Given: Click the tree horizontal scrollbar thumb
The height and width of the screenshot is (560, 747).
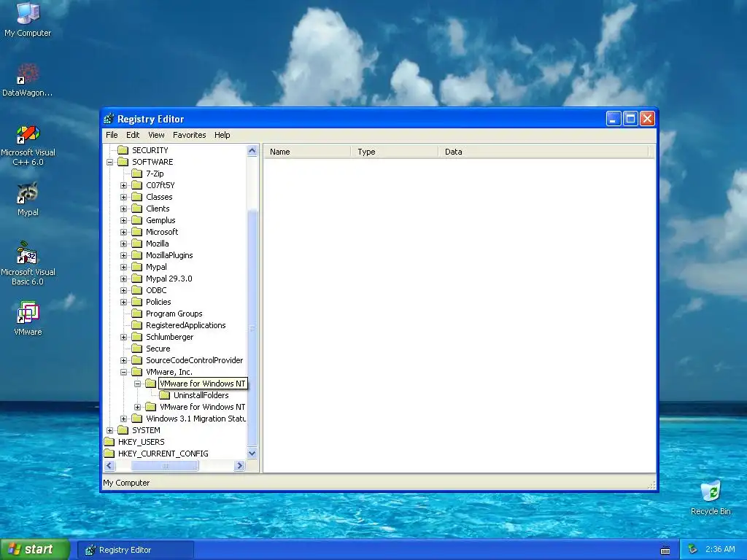Looking at the screenshot, I should click(x=165, y=466).
